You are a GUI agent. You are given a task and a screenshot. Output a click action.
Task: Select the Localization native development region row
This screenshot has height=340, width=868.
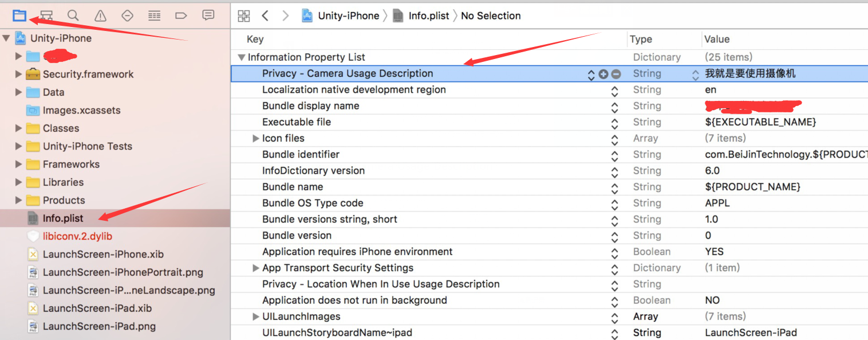549,90
